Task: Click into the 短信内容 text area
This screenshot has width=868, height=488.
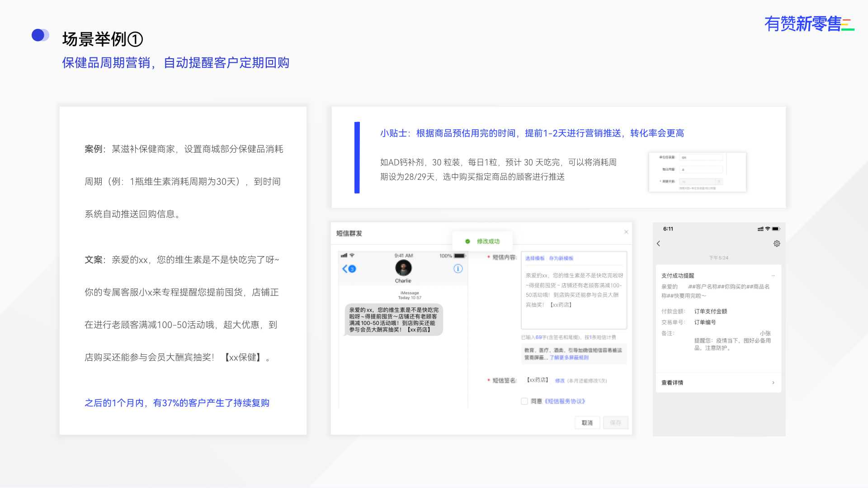Action: [x=574, y=290]
